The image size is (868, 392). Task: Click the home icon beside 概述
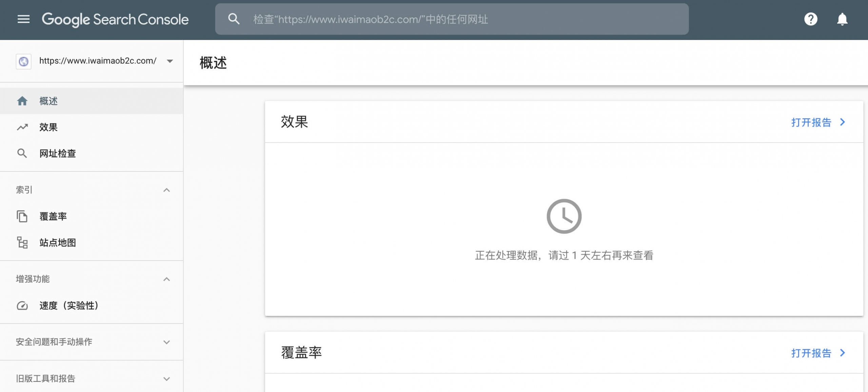[22, 101]
